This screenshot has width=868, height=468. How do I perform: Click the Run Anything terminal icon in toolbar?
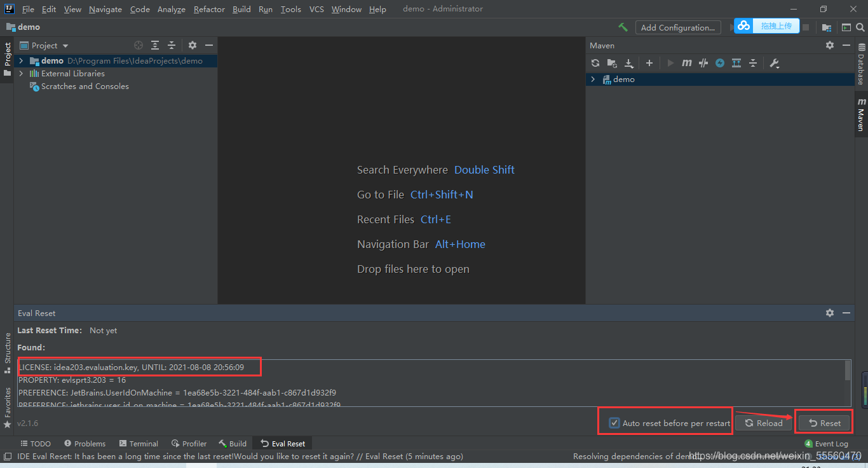(x=846, y=27)
